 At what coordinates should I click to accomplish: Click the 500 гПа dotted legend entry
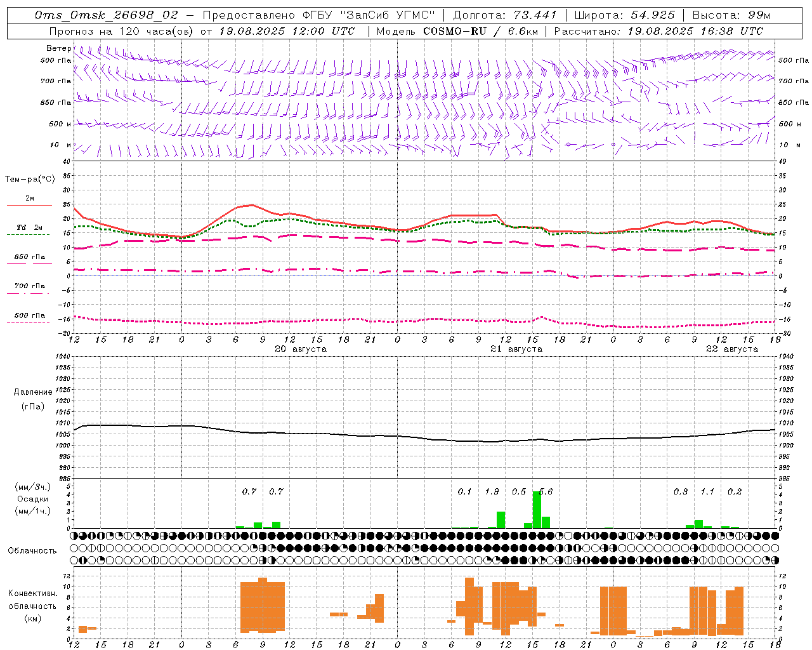(29, 317)
